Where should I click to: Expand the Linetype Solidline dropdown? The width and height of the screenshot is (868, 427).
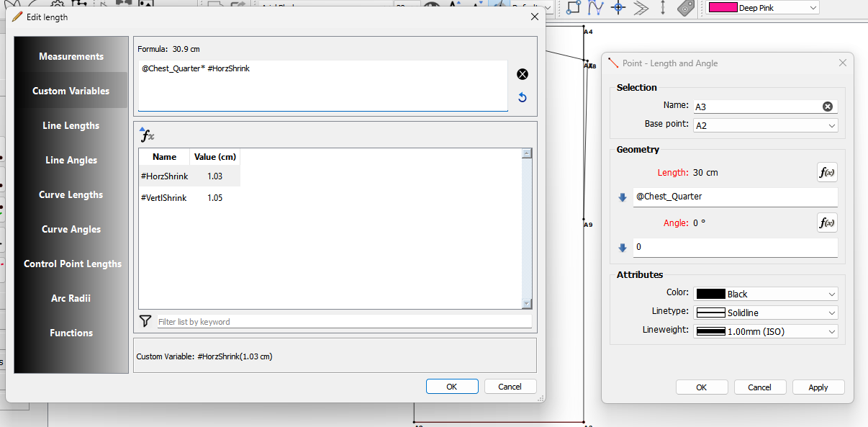point(765,313)
